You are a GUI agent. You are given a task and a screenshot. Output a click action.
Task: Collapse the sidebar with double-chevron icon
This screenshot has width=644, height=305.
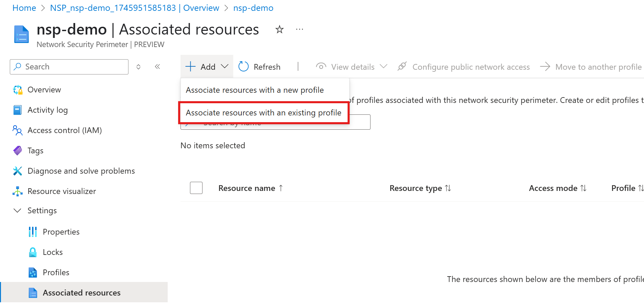tap(157, 67)
